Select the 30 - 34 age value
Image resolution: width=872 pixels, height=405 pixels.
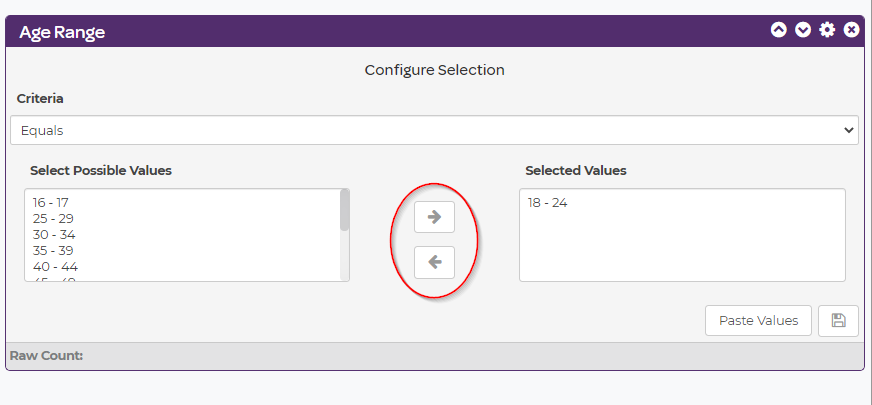[x=53, y=234]
